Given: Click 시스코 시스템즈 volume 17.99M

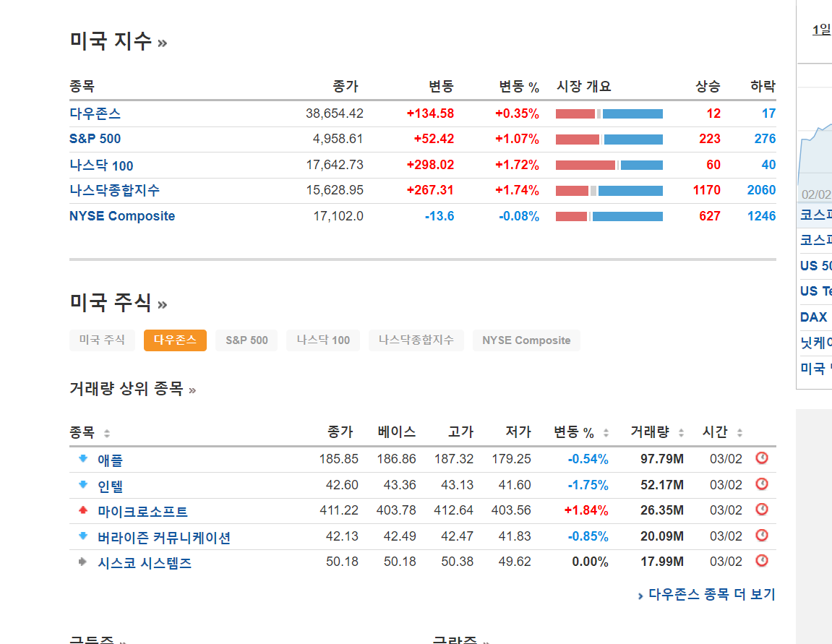Looking at the screenshot, I should point(661,562).
